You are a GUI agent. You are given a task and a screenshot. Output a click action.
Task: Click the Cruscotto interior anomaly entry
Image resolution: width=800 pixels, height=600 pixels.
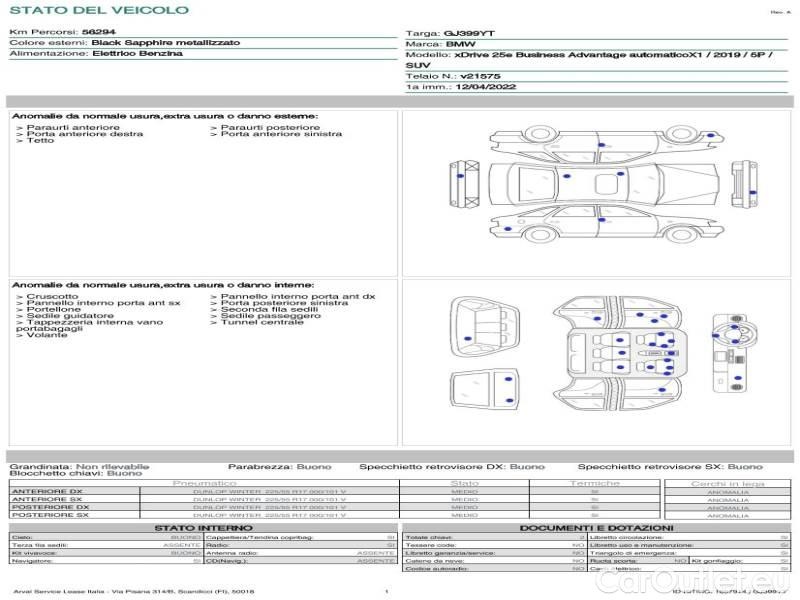47,296
